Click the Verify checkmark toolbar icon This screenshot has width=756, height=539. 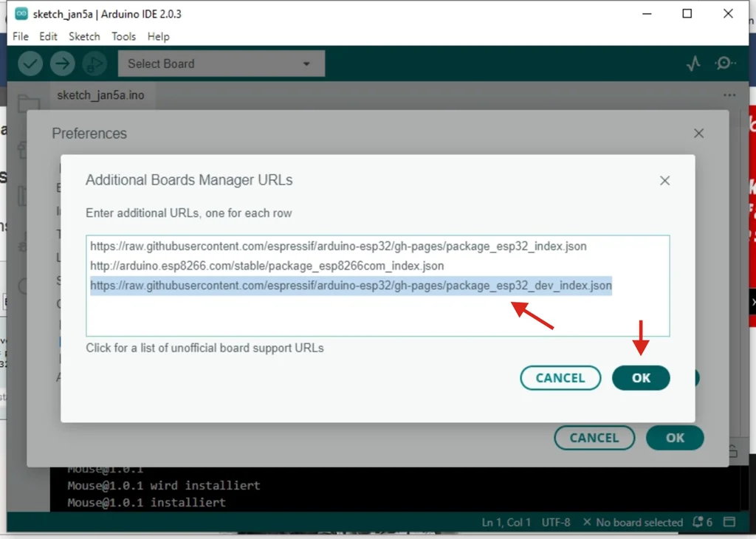coord(30,63)
